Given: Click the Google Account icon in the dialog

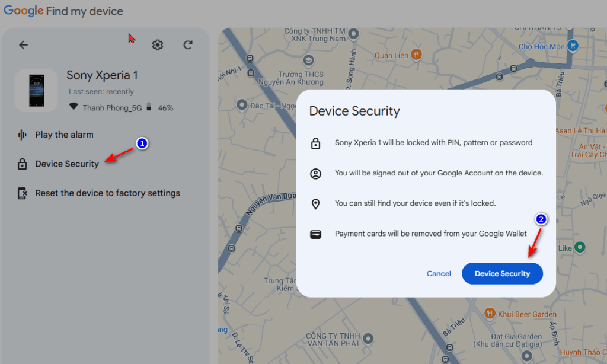Looking at the screenshot, I should click(315, 173).
